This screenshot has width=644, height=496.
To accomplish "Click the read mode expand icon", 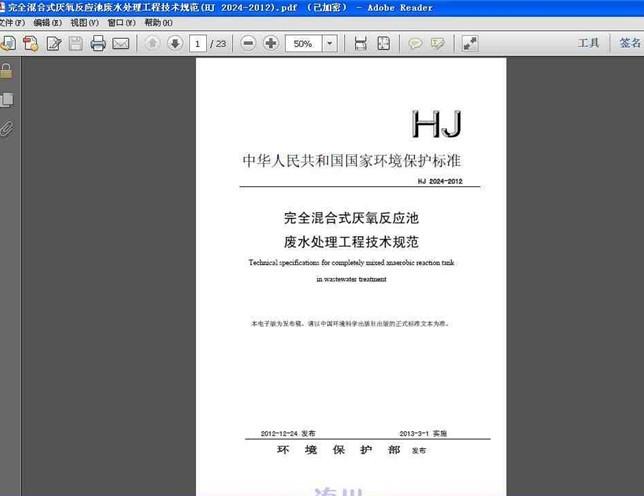I will click(x=470, y=43).
